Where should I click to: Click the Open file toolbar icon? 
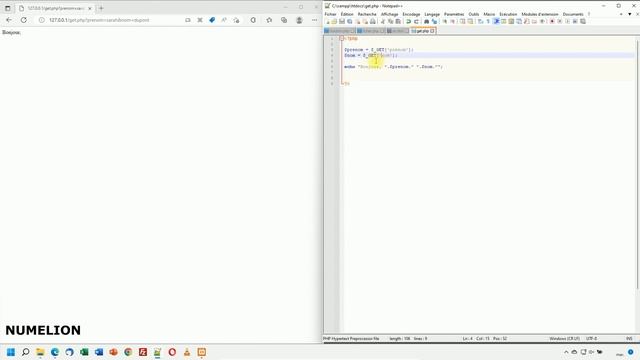coord(334,21)
